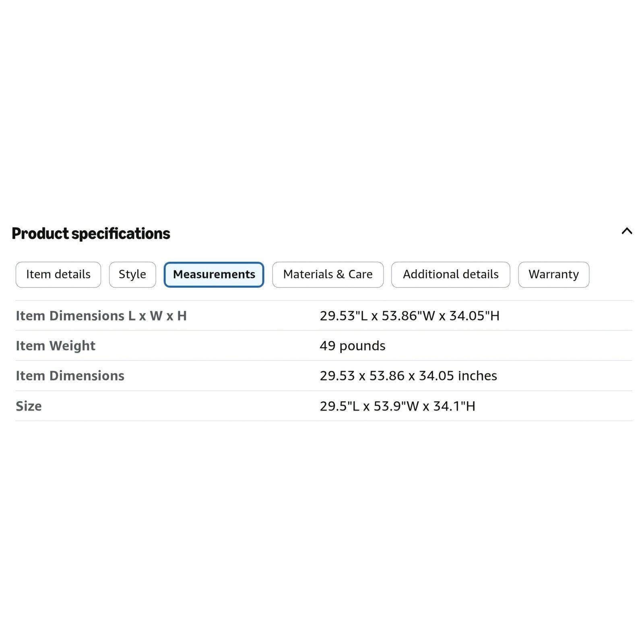
Task: Switch to the Style tab
Action: click(x=132, y=275)
